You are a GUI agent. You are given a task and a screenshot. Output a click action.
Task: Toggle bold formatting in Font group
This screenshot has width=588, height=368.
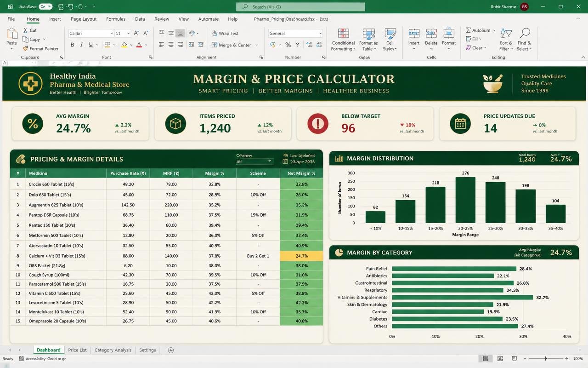click(72, 45)
